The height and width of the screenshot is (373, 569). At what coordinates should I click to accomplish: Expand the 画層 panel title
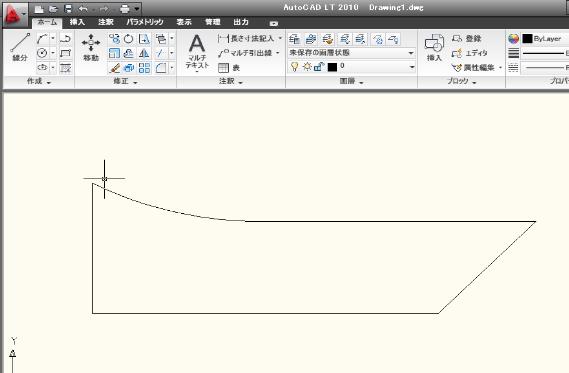351,81
